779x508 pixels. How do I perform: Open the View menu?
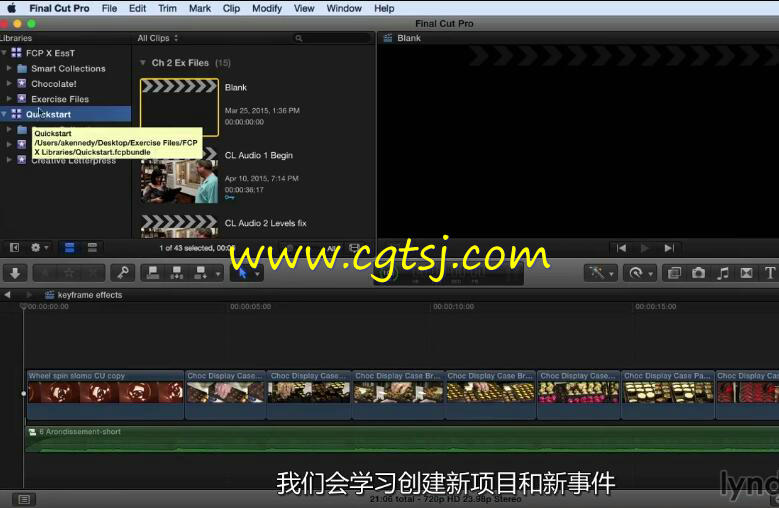pyautogui.click(x=304, y=8)
